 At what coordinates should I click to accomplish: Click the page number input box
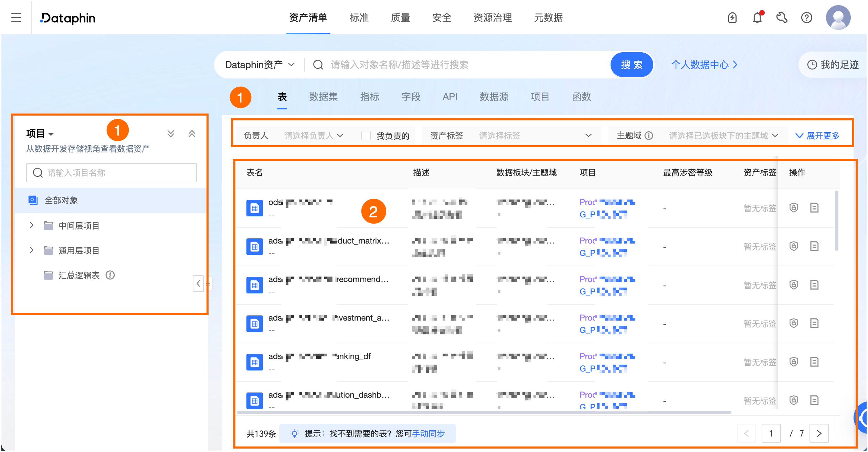point(771,433)
